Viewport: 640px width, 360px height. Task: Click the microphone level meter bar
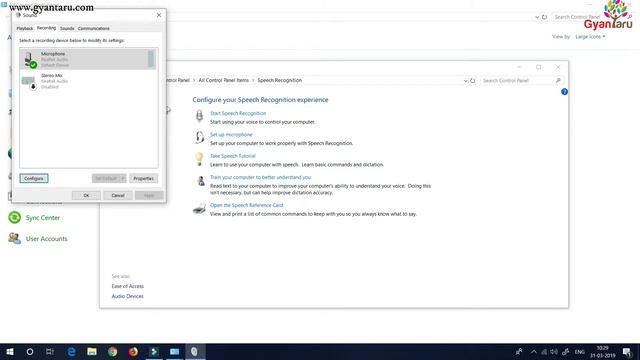pos(151,59)
